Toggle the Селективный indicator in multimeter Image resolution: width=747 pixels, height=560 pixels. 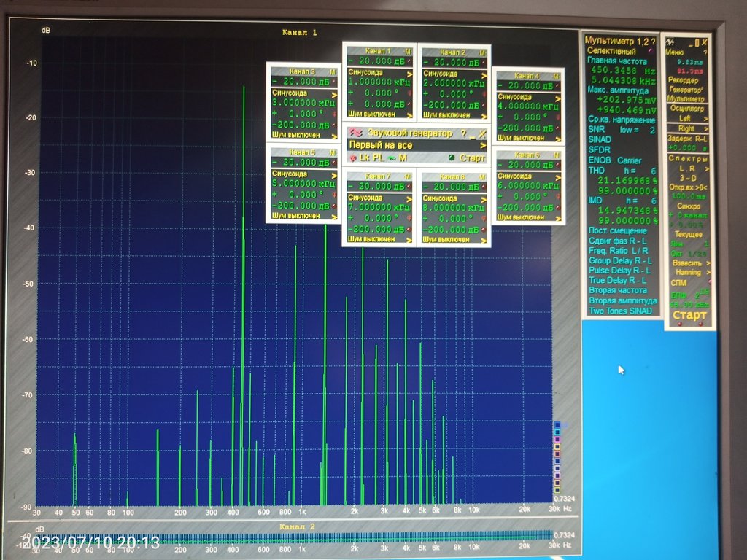(x=651, y=51)
